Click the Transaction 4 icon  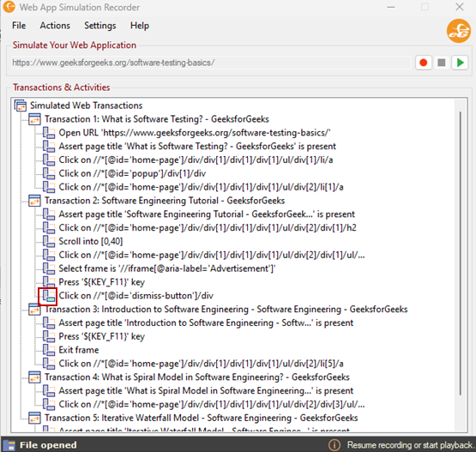click(34, 377)
